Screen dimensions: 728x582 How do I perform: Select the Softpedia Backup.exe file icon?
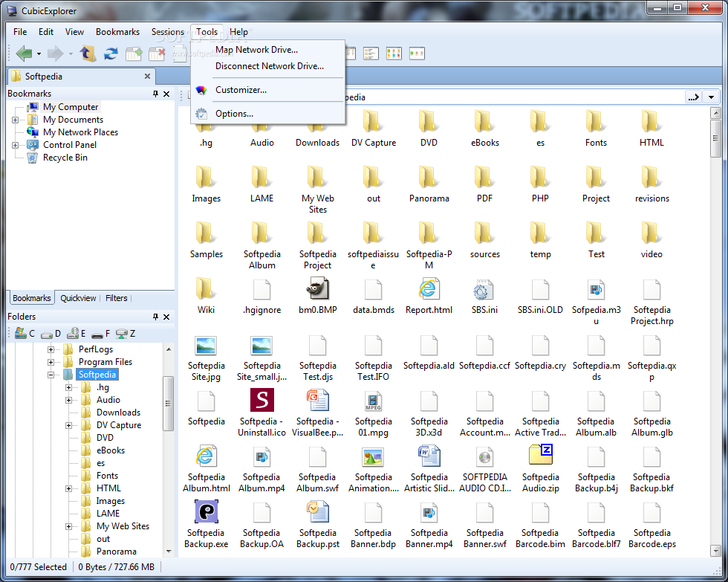tap(207, 511)
